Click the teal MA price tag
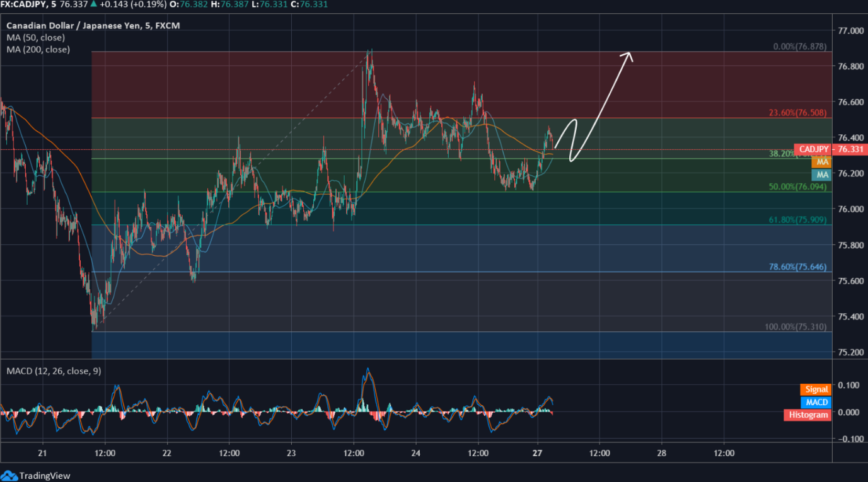Image resolution: width=868 pixels, height=482 pixels. pyautogui.click(x=821, y=175)
